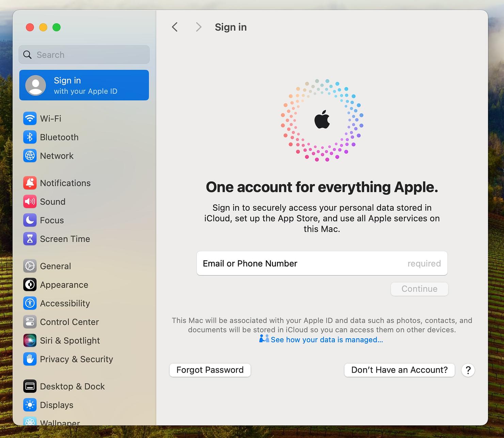Select the Sign in with your Apple ID item
This screenshot has width=504, height=438.
pyautogui.click(x=84, y=85)
